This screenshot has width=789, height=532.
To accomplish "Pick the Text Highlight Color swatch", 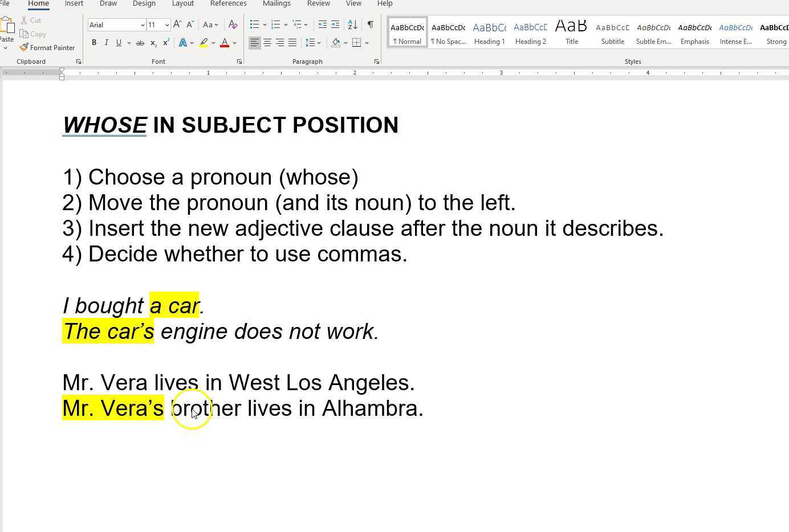I will tap(204, 42).
